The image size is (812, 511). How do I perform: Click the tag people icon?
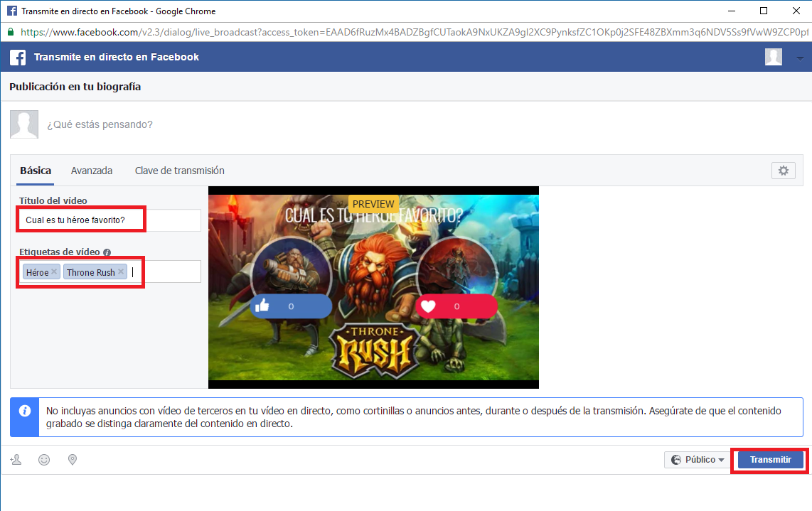[x=16, y=460]
